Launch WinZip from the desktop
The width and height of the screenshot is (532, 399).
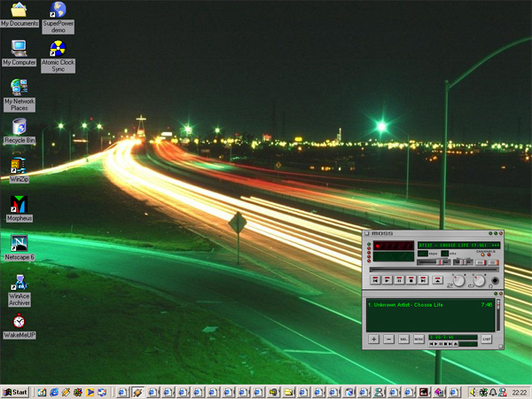pos(19,167)
